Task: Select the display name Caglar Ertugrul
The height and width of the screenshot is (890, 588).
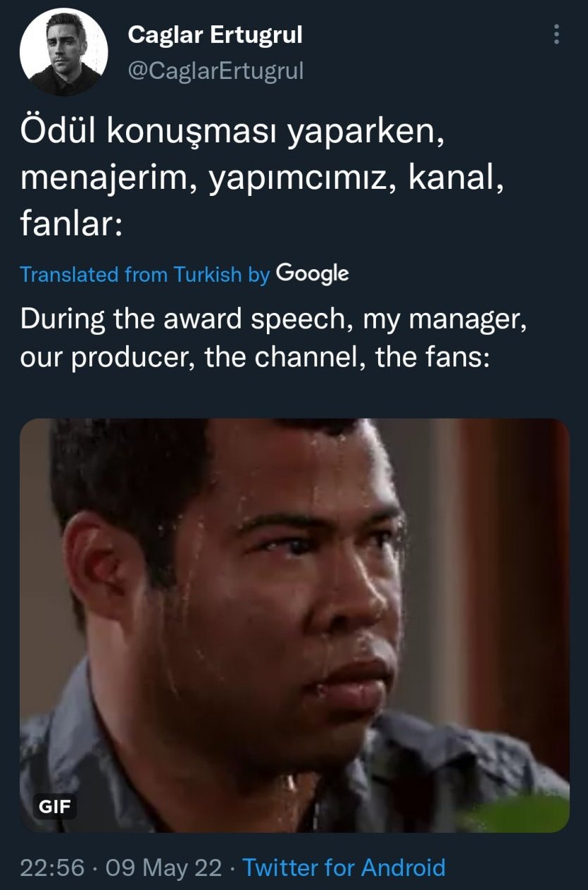Action: click(x=215, y=35)
